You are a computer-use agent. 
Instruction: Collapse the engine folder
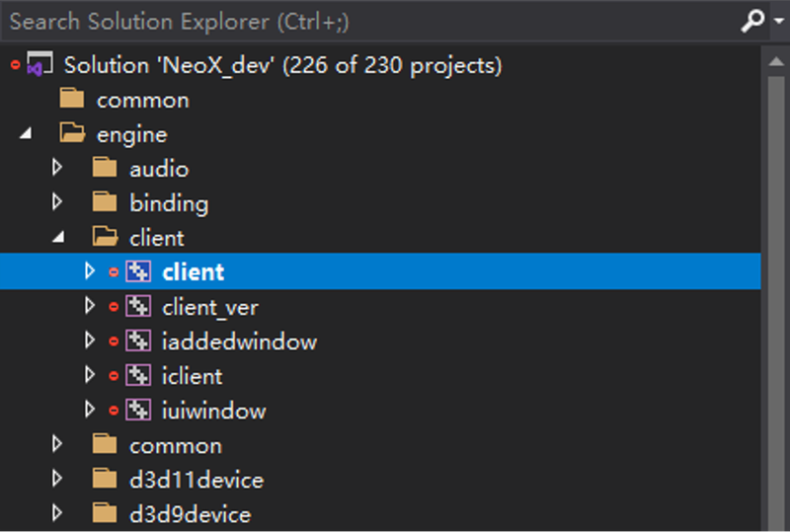click(26, 133)
